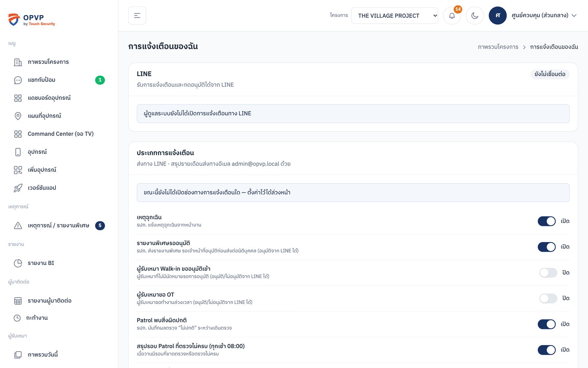Screen dimensions: 588x368
Task: Click ภาพรวมโครงการ breadcrumb link
Action: 498,47
